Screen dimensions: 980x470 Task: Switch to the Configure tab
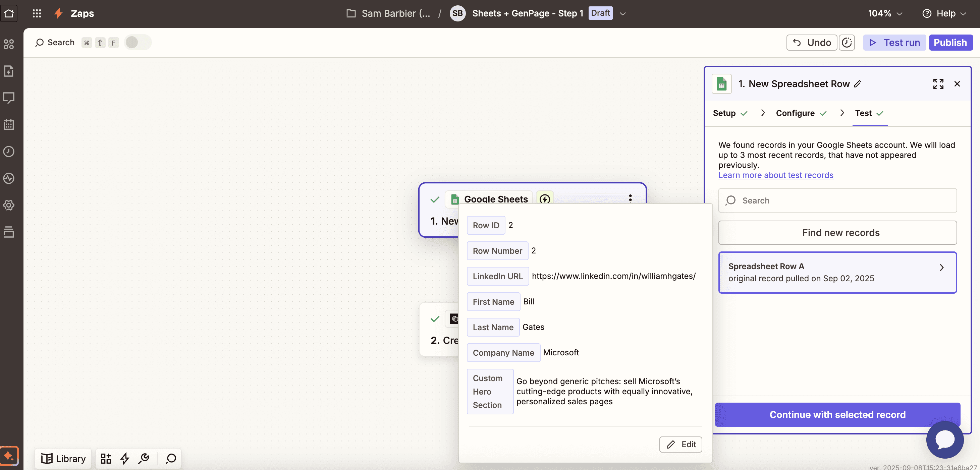[x=795, y=113]
